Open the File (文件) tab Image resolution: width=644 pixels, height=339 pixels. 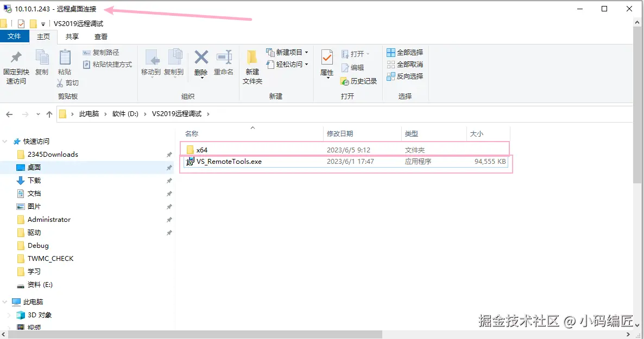(14, 36)
